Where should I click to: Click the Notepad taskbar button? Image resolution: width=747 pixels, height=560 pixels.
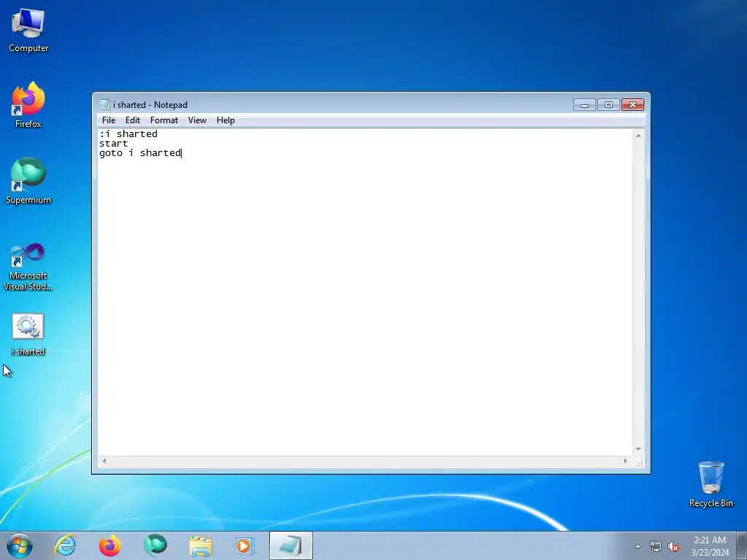pyautogui.click(x=290, y=545)
